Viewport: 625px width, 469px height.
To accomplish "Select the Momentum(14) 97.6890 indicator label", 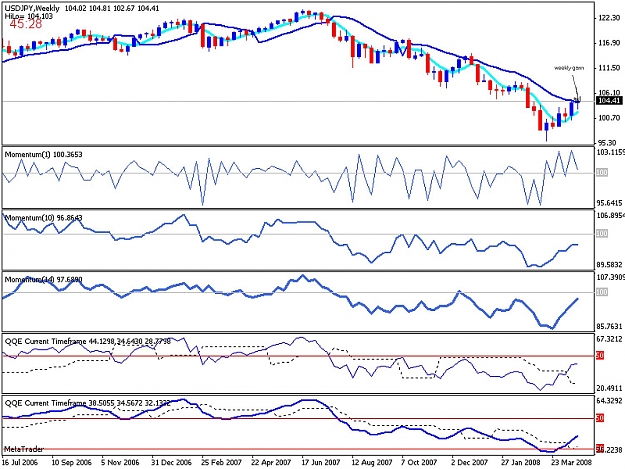I will pos(43,280).
